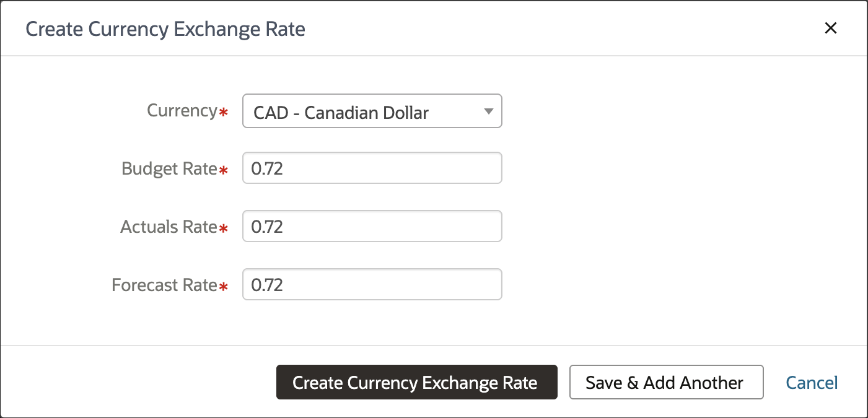Click the required asterisk beside Budget Rate
The width and height of the screenshot is (868, 418).
click(x=224, y=170)
